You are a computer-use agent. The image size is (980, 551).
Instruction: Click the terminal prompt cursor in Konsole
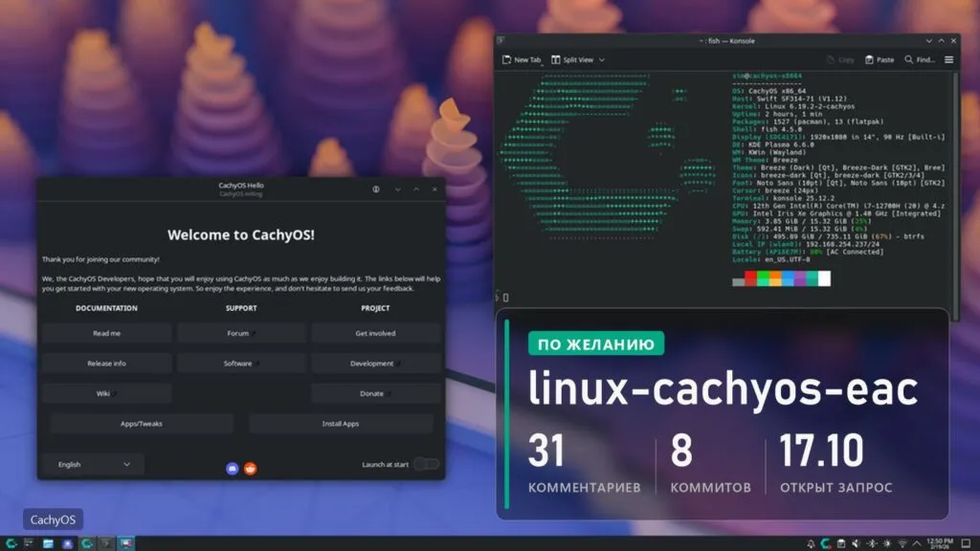pos(505,298)
